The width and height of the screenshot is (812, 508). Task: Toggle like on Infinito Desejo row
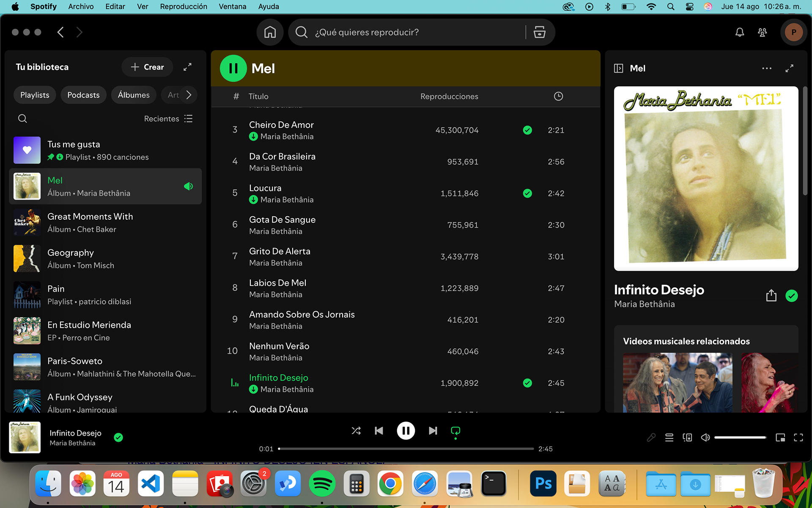point(527,383)
